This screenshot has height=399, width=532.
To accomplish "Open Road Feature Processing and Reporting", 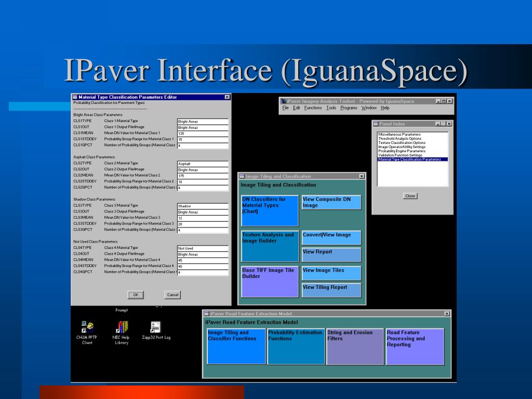I will (415, 347).
